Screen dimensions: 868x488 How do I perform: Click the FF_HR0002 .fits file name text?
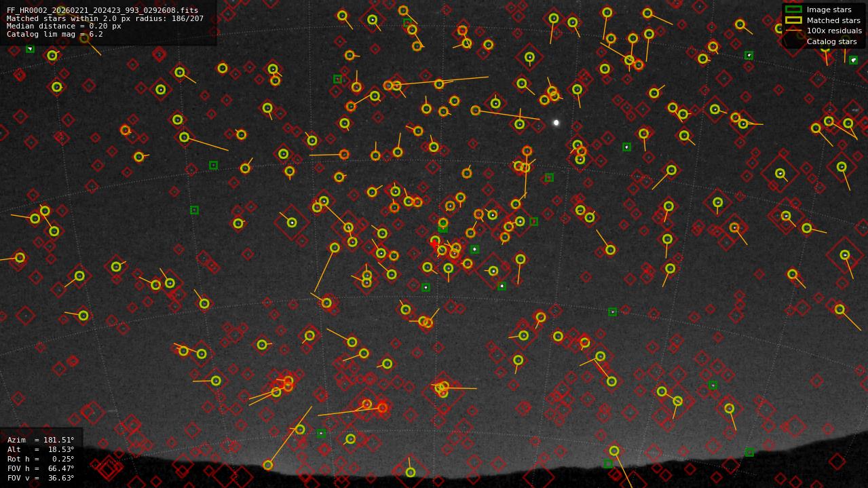(102, 11)
